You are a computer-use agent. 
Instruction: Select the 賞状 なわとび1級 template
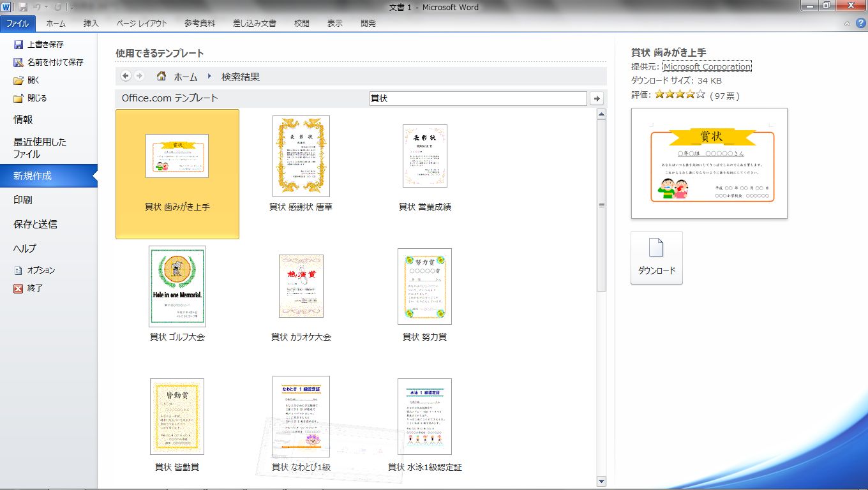click(301, 424)
